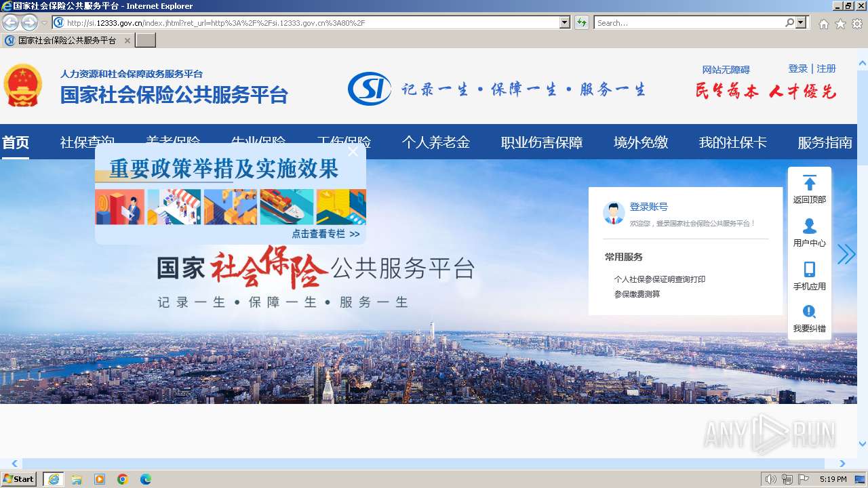Open the Favorites star icon
This screenshot has width=868, height=488.
(x=840, y=24)
